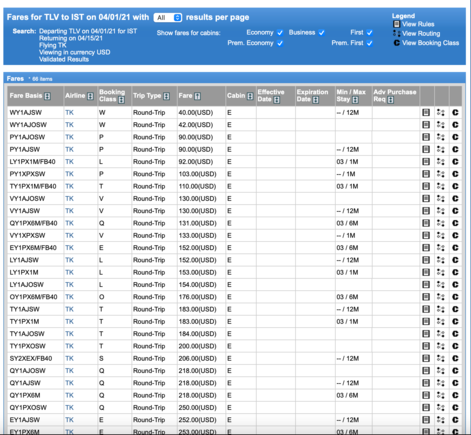471x435 pixels.
Task: View rules for the EY1AJSW fare
Action: click(426, 420)
